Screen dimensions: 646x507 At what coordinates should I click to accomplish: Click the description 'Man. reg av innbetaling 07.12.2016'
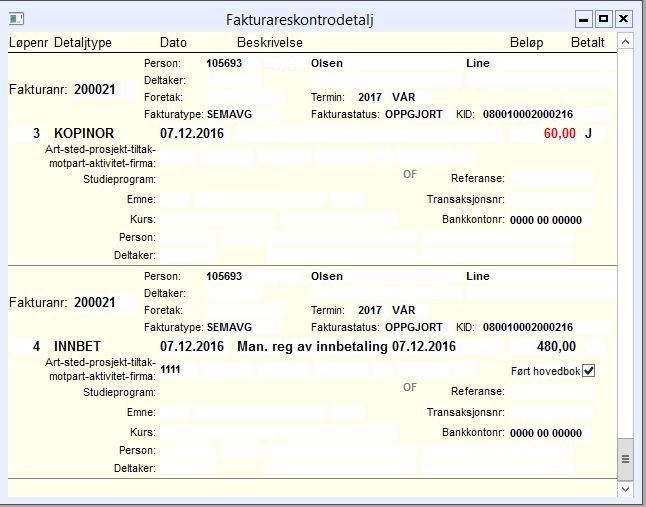click(x=346, y=346)
